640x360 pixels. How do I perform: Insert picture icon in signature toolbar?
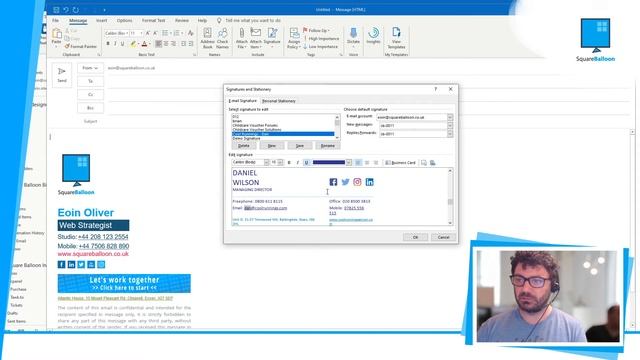coord(424,162)
